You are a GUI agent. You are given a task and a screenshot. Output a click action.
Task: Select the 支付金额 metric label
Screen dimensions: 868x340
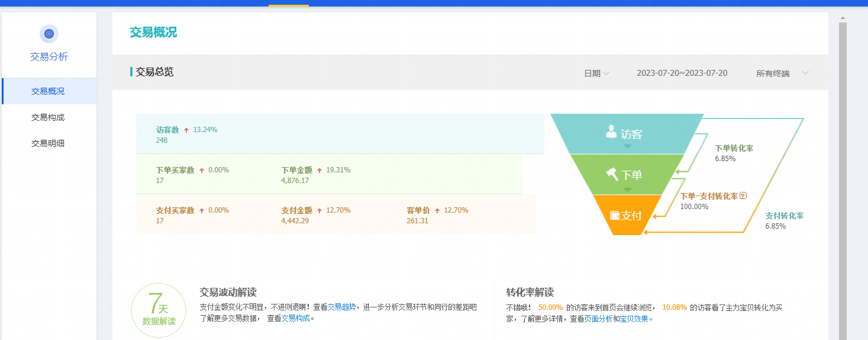click(296, 210)
